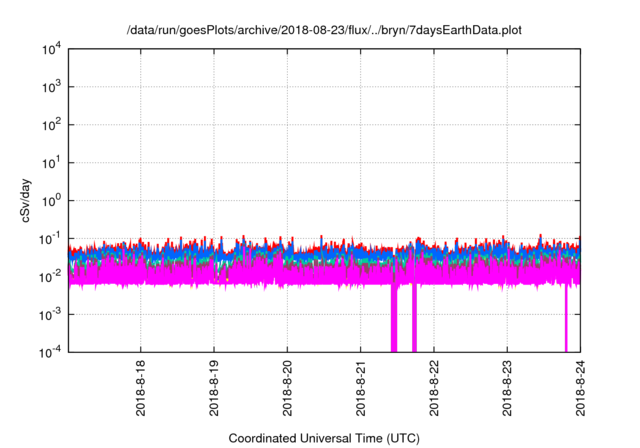
Task: Click the 10^-2 y-axis tick label
Action: click(x=50, y=277)
